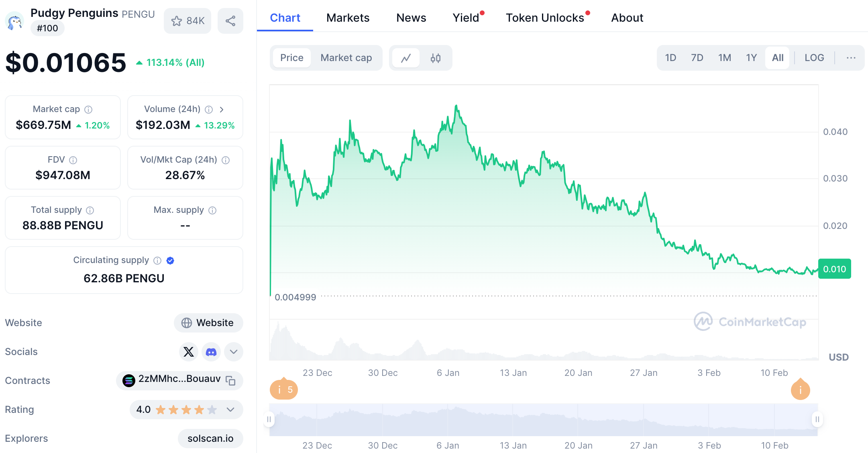
Task: Click the share icon button
Action: pos(230,21)
